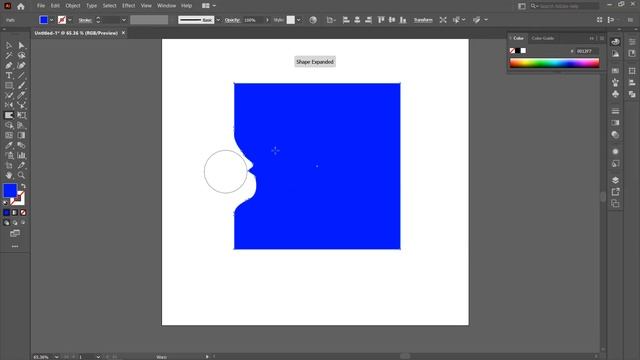The height and width of the screenshot is (360, 640).
Task: Open the Swatches panel icon in dock
Action: point(616,71)
